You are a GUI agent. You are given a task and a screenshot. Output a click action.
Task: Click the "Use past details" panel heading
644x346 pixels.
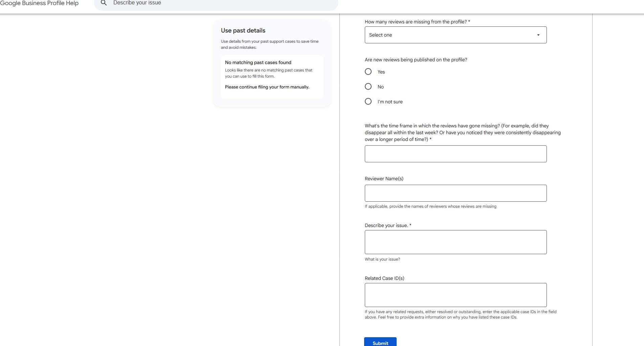pos(243,30)
